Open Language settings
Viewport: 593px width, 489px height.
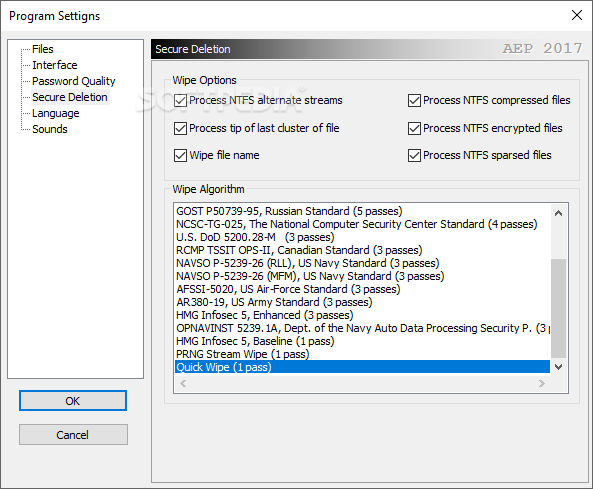(x=56, y=113)
